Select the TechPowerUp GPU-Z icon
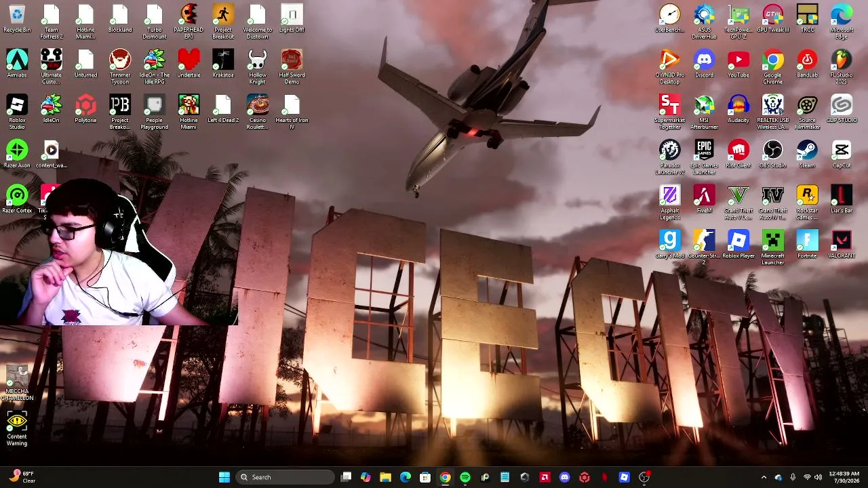The height and width of the screenshot is (488, 868). pyautogui.click(x=738, y=22)
